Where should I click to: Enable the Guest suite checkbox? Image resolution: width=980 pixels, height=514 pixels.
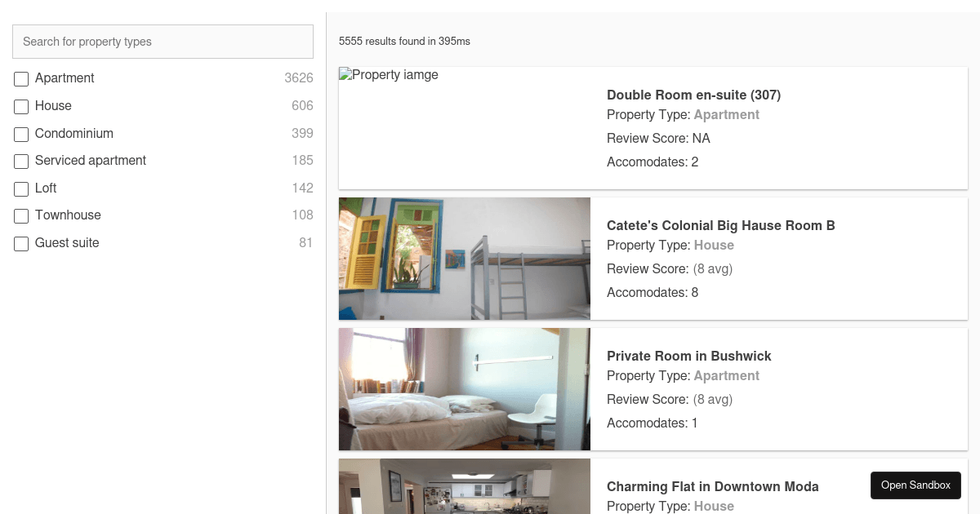[x=21, y=244]
